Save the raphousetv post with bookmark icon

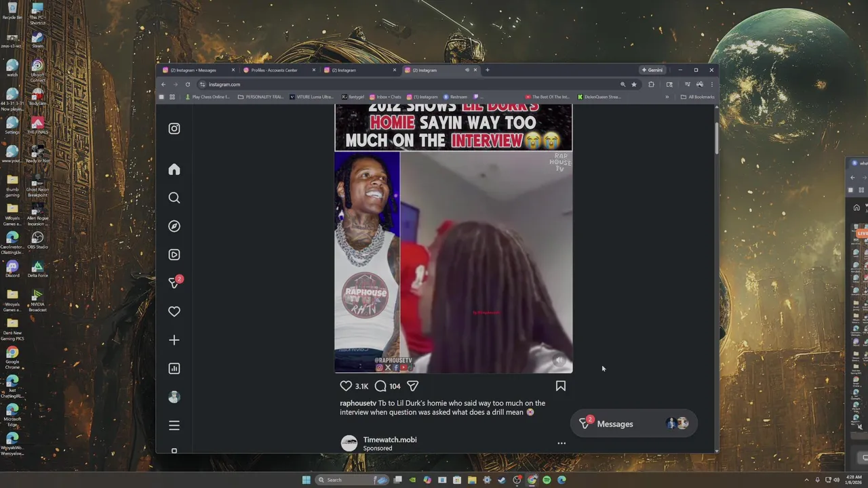point(561,386)
